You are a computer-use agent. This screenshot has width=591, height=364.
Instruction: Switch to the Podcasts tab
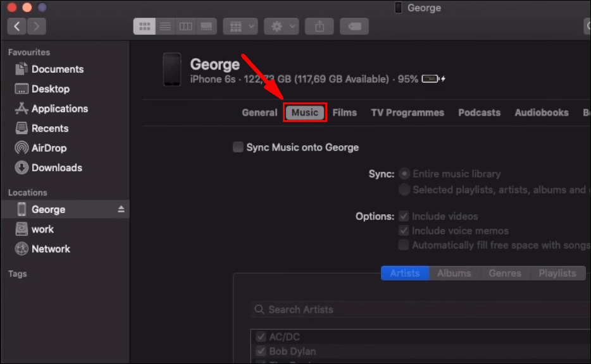pos(479,112)
